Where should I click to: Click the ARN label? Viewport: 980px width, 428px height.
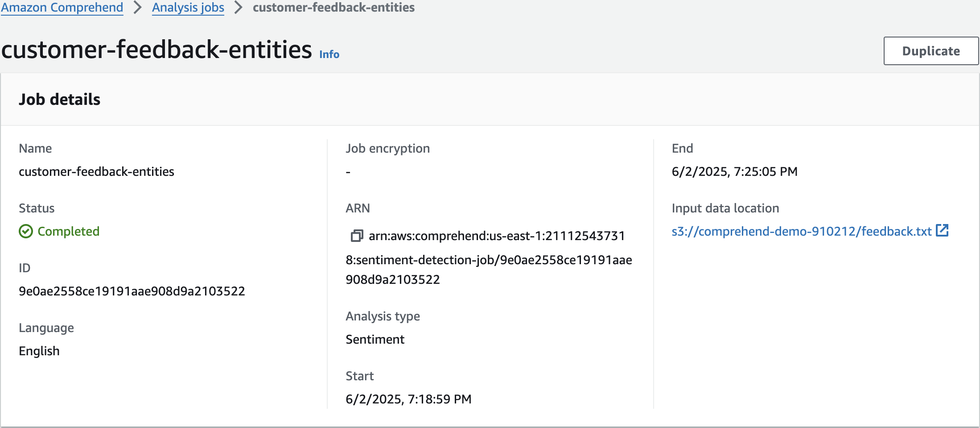coord(358,208)
